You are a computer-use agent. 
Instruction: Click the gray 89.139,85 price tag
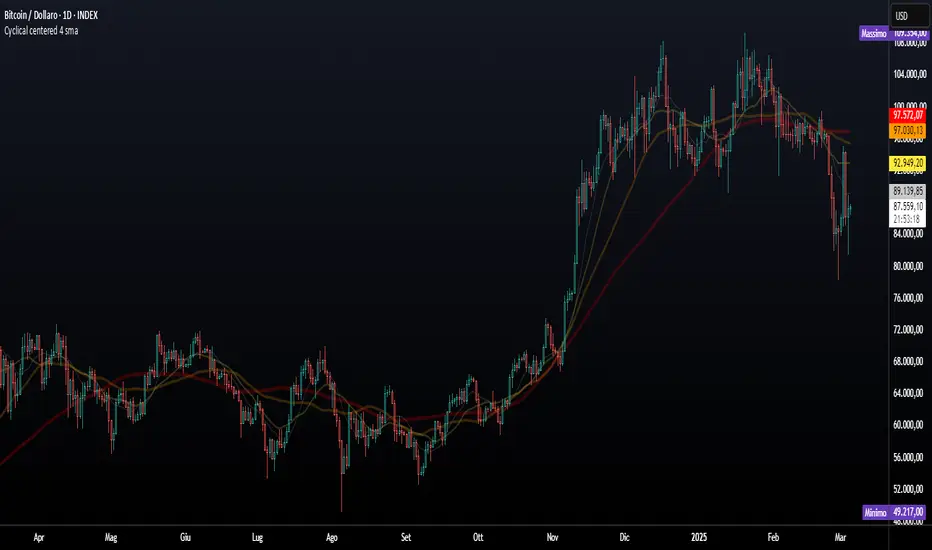point(908,191)
